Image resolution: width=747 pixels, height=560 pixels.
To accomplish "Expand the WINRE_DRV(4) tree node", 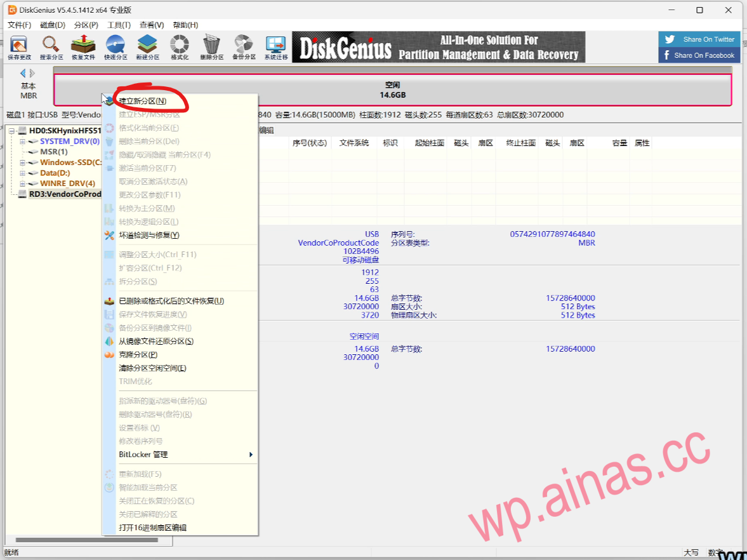I will (x=22, y=183).
